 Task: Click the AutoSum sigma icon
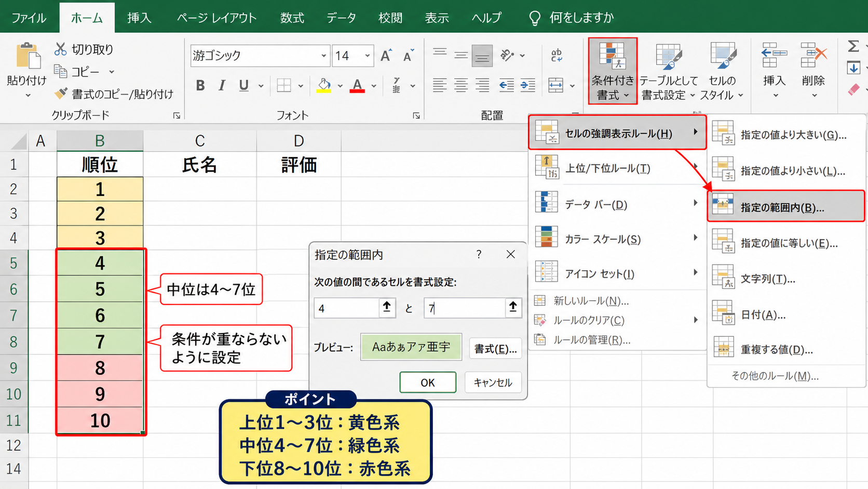[853, 46]
